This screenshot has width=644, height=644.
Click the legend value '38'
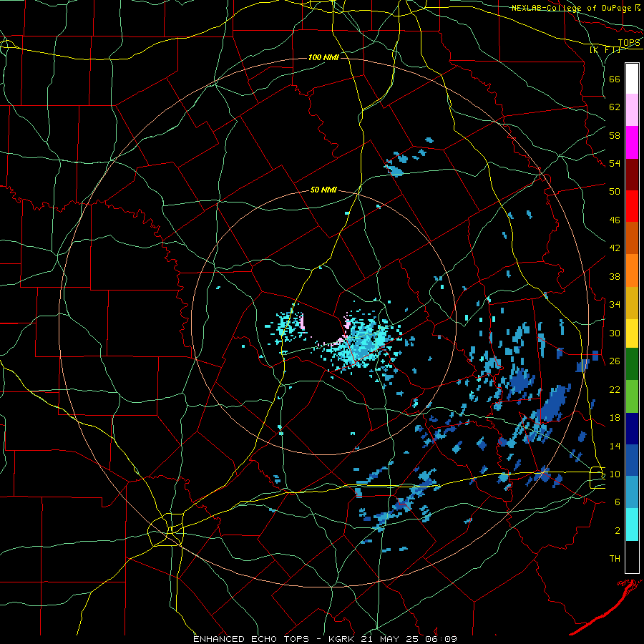(615, 276)
